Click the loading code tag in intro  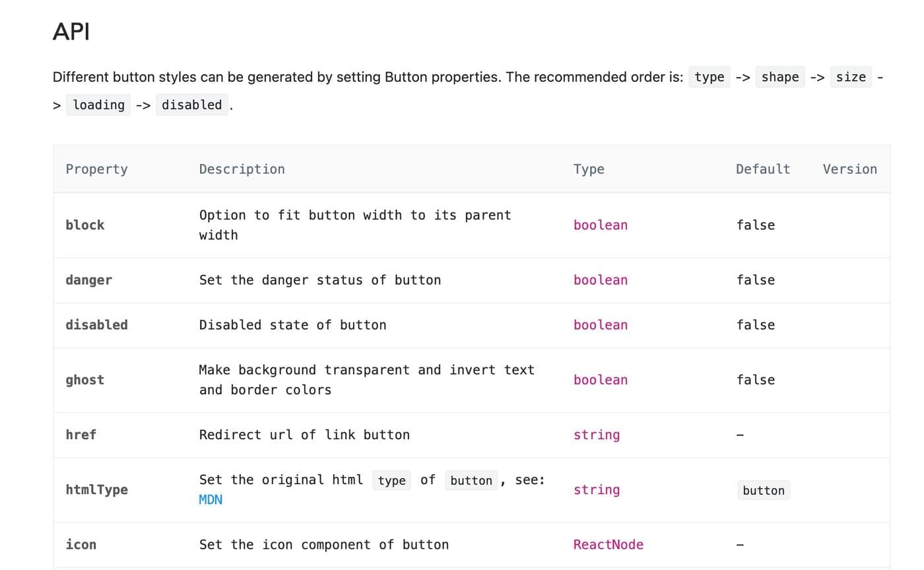98,105
